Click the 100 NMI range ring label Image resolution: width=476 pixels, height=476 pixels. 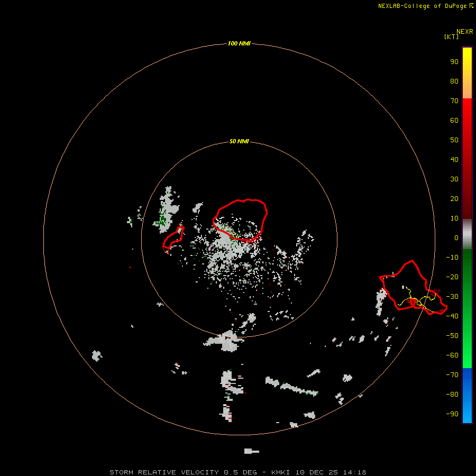pos(239,43)
